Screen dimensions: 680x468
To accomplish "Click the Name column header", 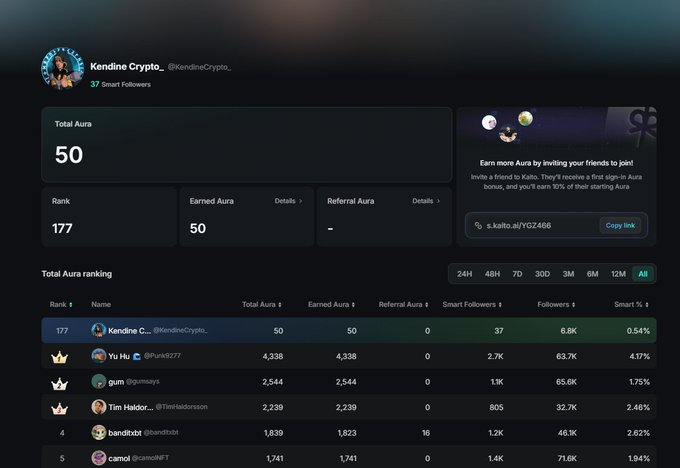I will [101, 304].
